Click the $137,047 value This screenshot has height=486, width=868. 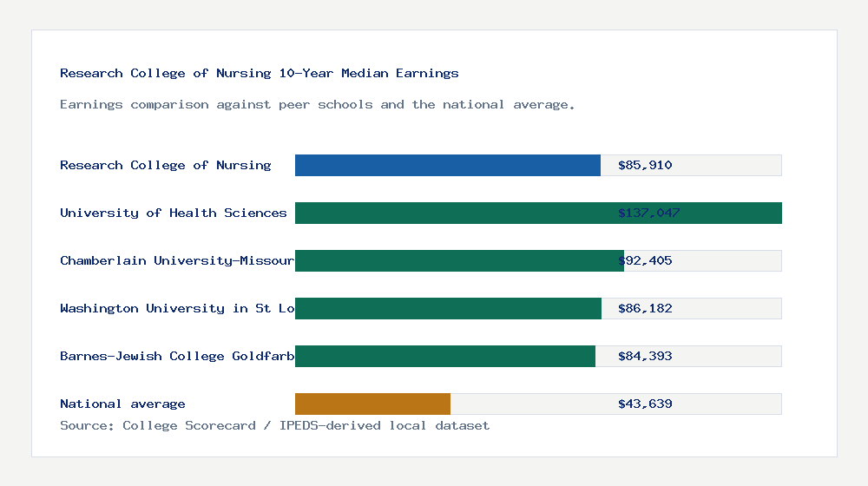tap(648, 213)
